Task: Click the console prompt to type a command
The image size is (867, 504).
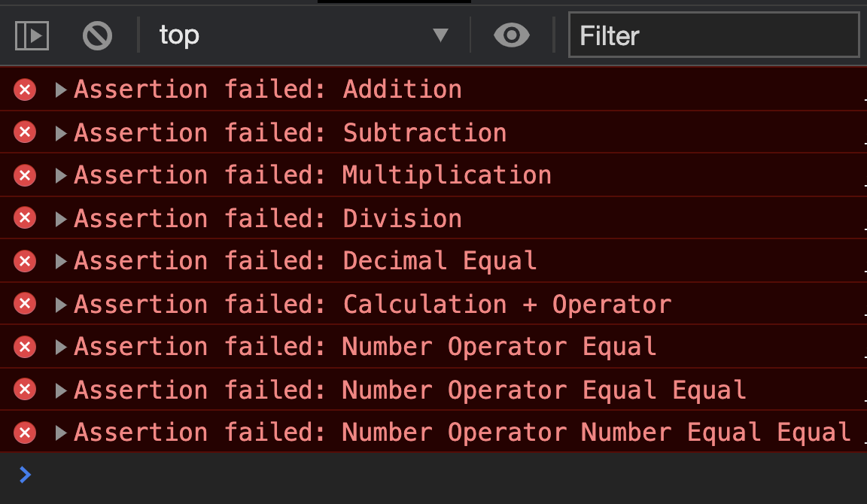Action: pyautogui.click(x=226, y=474)
